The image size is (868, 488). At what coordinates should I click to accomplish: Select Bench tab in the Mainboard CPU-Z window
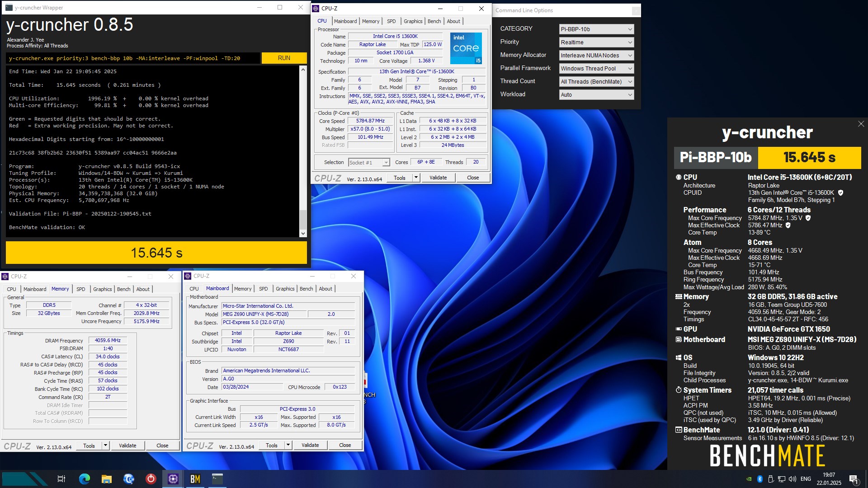tap(306, 289)
